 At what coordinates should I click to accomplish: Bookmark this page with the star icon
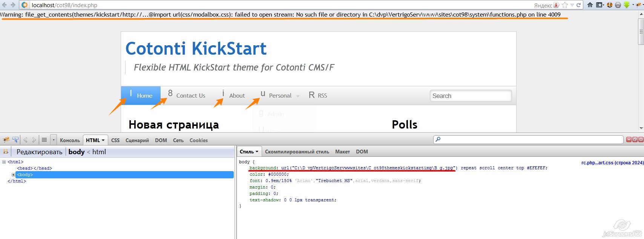pos(564,5)
